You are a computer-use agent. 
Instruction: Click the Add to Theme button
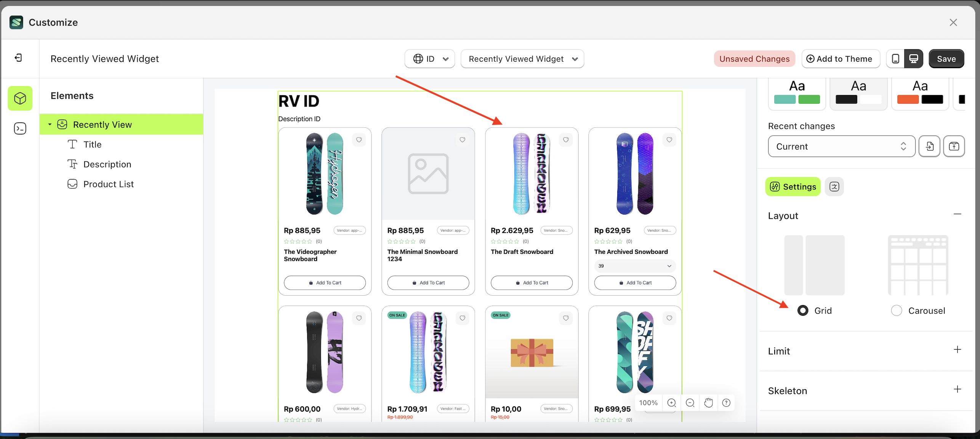click(841, 58)
